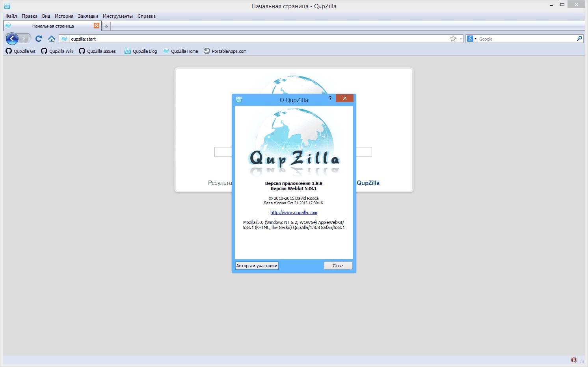Click the Mozilla/5.0 user agent text
This screenshot has height=367, width=588.
pyautogui.click(x=294, y=225)
